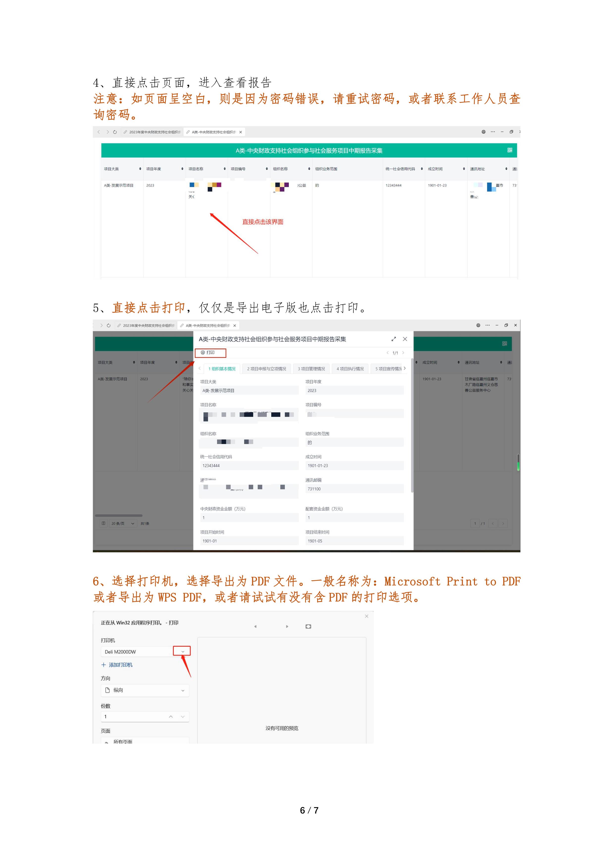The image size is (614, 868).
Task: Increase 份数 copies with the up arrow
Action: tap(171, 717)
